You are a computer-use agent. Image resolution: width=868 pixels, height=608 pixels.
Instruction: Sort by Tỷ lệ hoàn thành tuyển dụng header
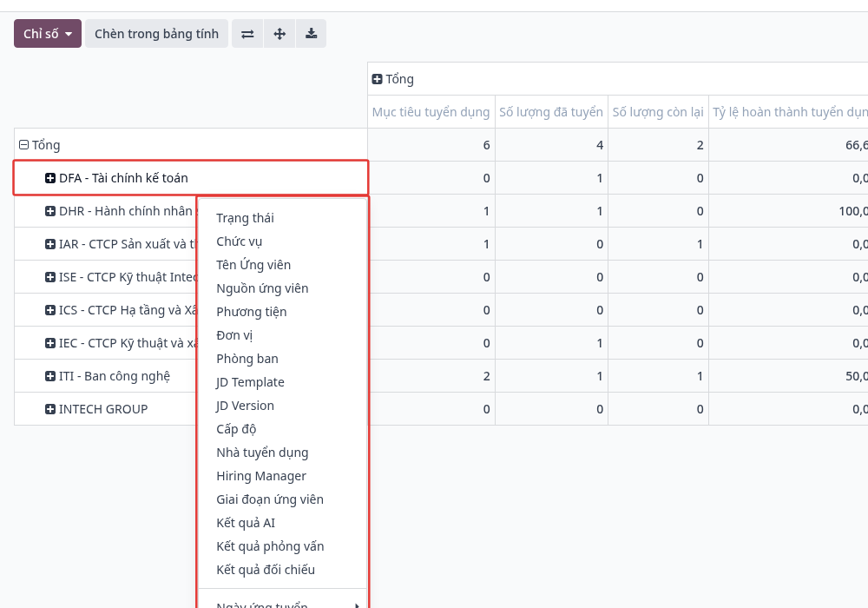click(x=788, y=112)
